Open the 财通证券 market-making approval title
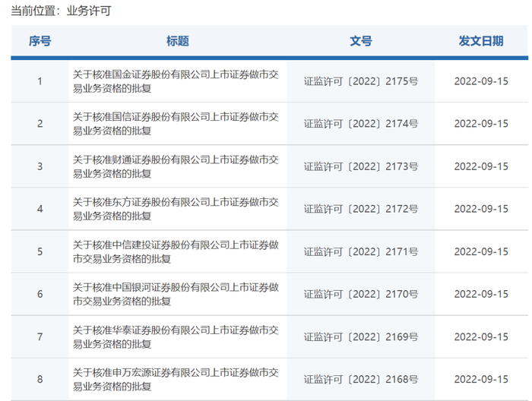The height and width of the screenshot is (401, 532). (x=176, y=166)
